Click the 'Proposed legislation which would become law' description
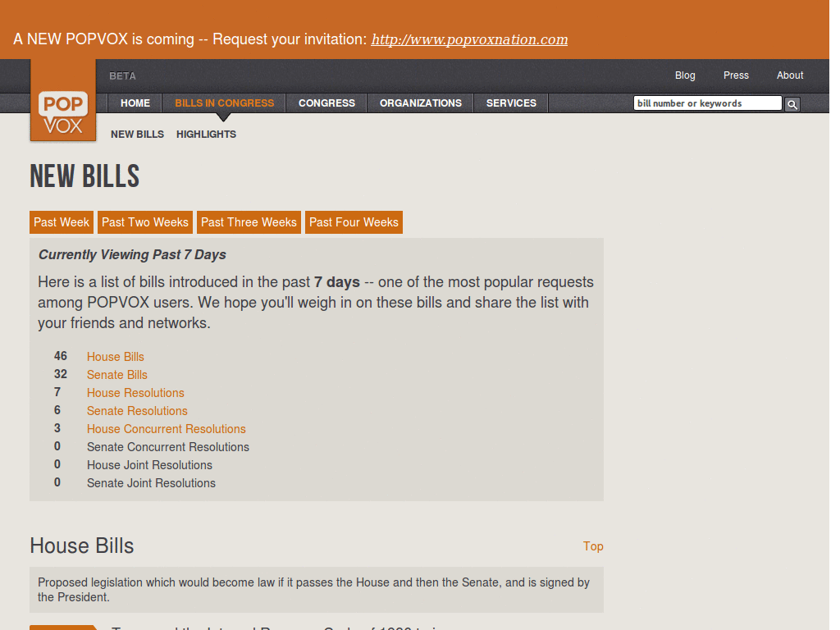 [x=313, y=590]
